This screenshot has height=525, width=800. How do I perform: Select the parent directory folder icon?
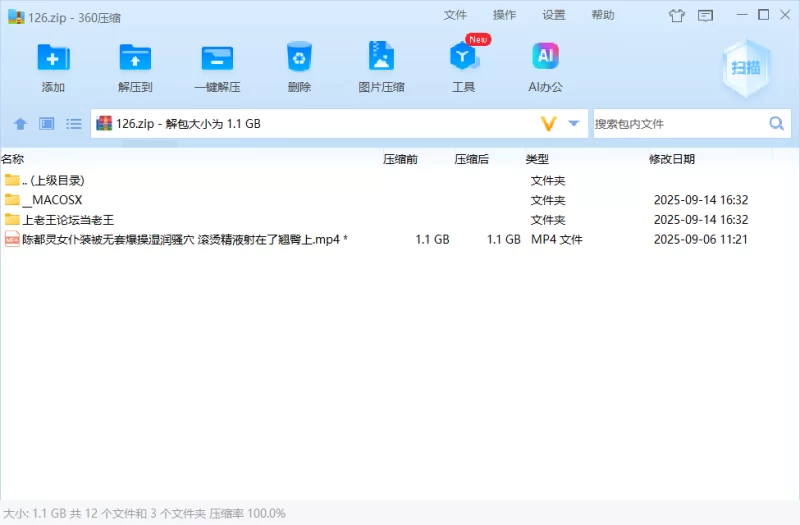coord(12,180)
